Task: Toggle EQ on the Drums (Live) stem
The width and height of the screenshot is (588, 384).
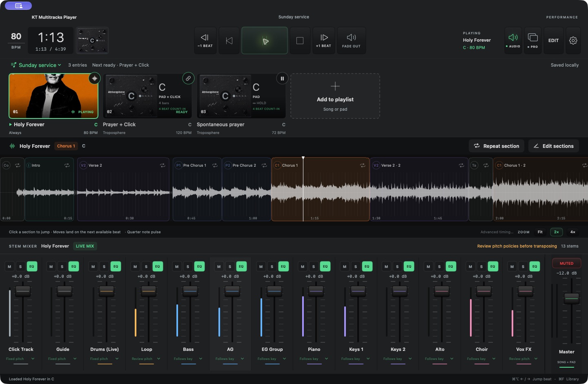Action: (x=116, y=266)
